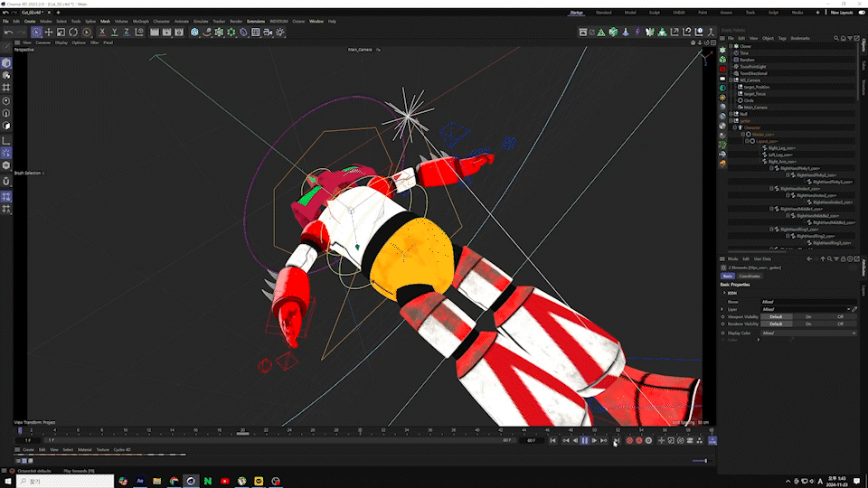Screen dimensions: 868x488
Task: Click the blue sphere primitive icon
Action: pos(194,33)
